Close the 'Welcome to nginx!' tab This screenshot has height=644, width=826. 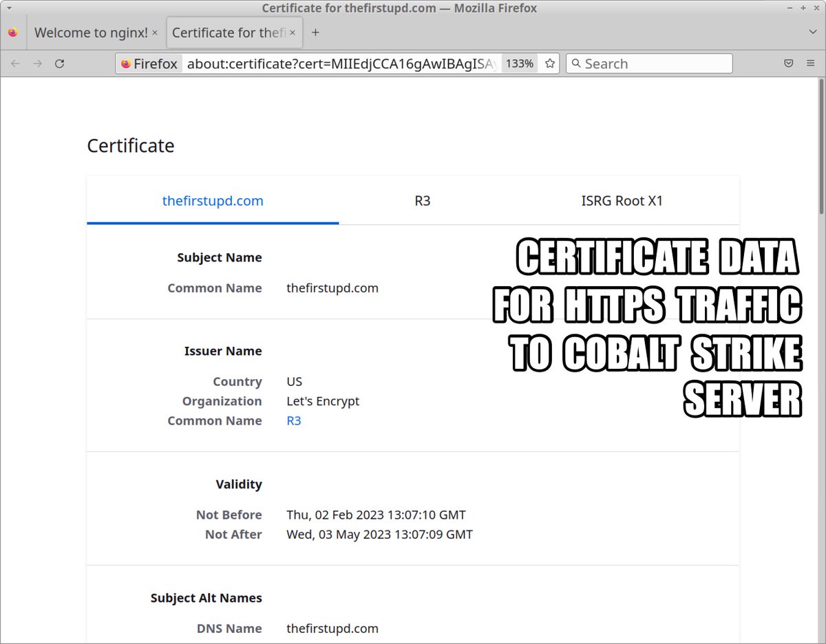tap(155, 32)
